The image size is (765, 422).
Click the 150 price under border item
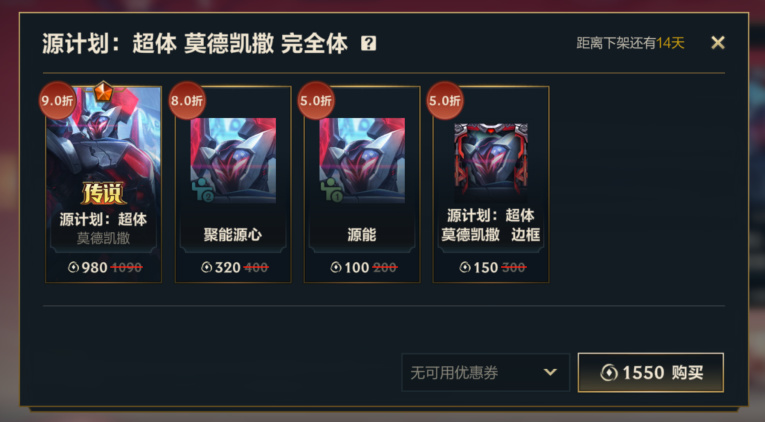(x=484, y=267)
